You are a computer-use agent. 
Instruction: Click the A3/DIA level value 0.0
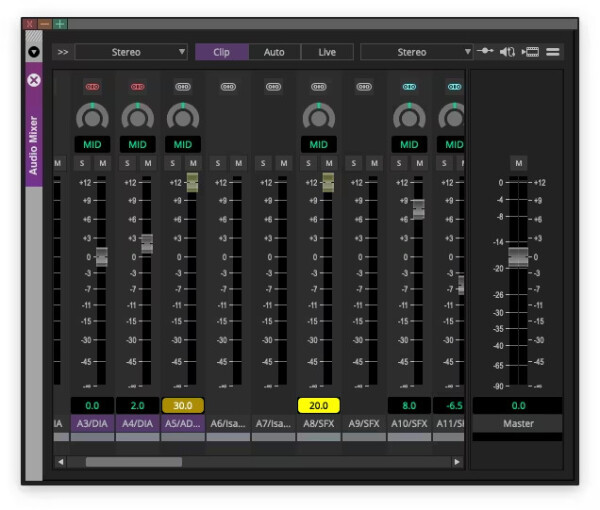tap(92, 406)
